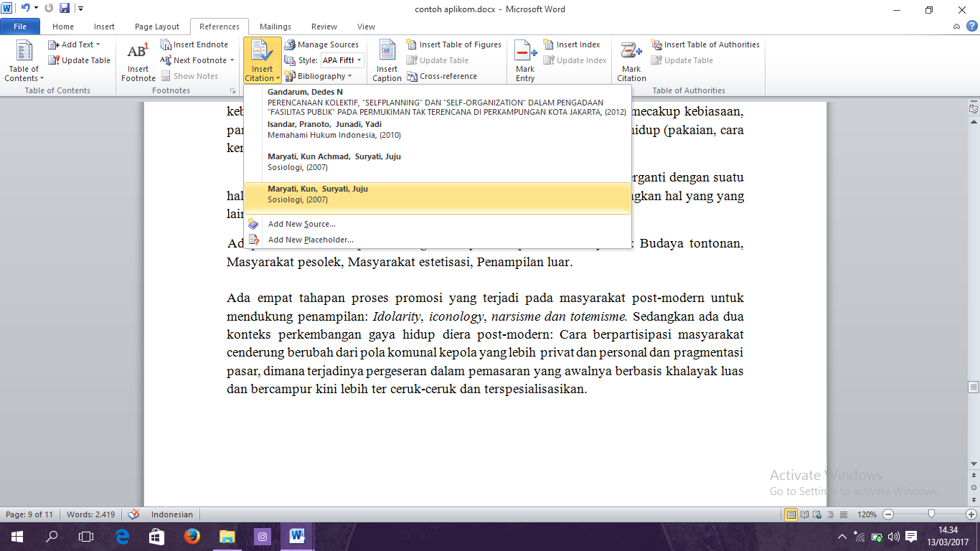The height and width of the screenshot is (551, 980).
Task: Click the Indonesian language indicator
Action: click(172, 514)
